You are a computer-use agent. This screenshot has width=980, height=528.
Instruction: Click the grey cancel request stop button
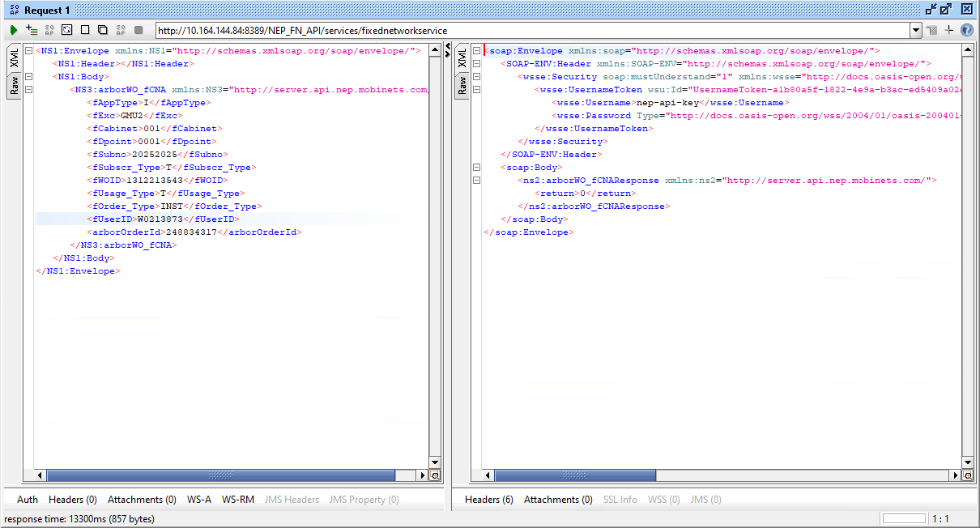138,30
